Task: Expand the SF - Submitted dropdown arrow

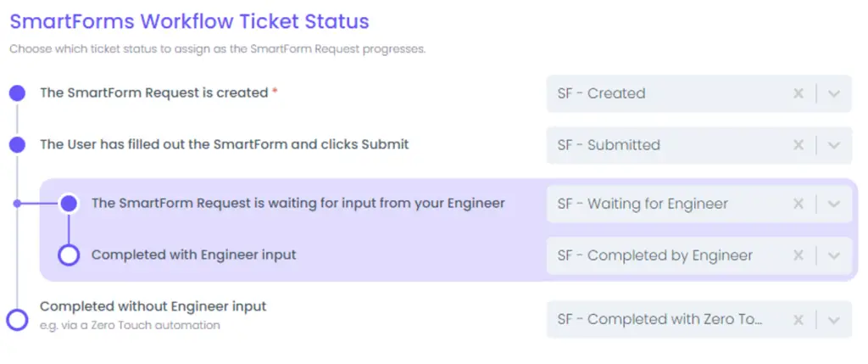Action: point(834,145)
